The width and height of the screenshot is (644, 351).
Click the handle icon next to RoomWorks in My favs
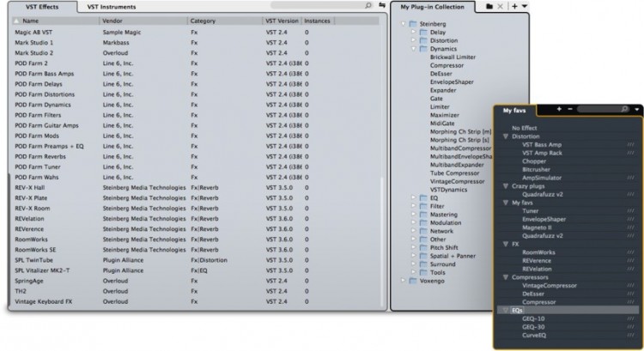[630, 252]
